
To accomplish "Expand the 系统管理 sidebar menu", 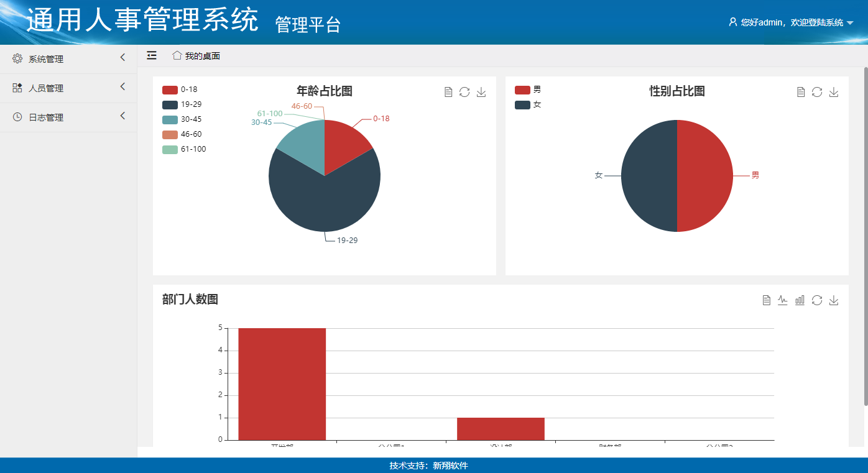I will coord(68,59).
